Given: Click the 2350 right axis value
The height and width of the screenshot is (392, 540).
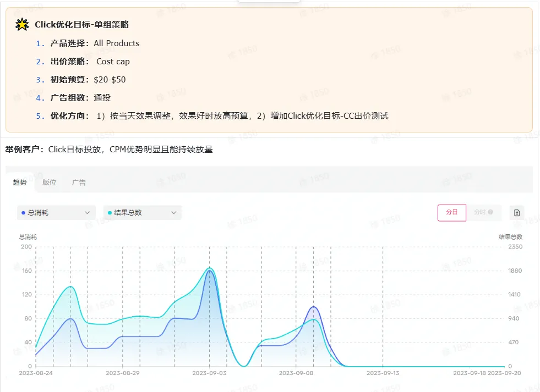Looking at the screenshot, I should point(515,247).
